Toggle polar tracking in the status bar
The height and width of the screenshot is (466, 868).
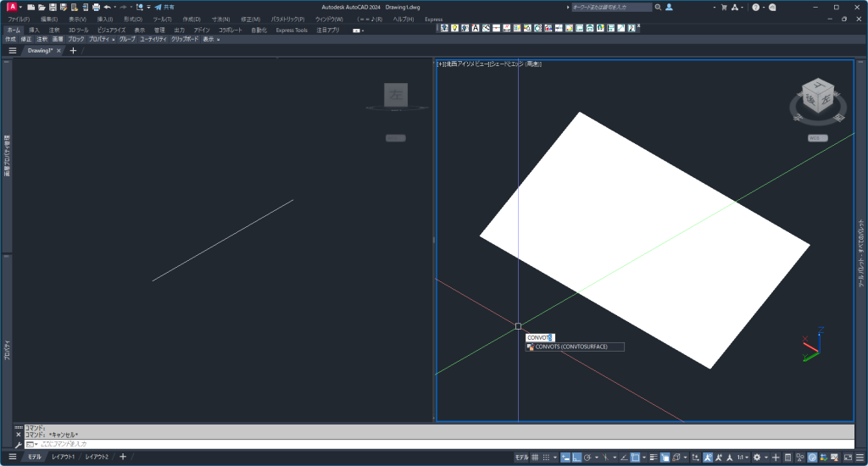tap(587, 458)
